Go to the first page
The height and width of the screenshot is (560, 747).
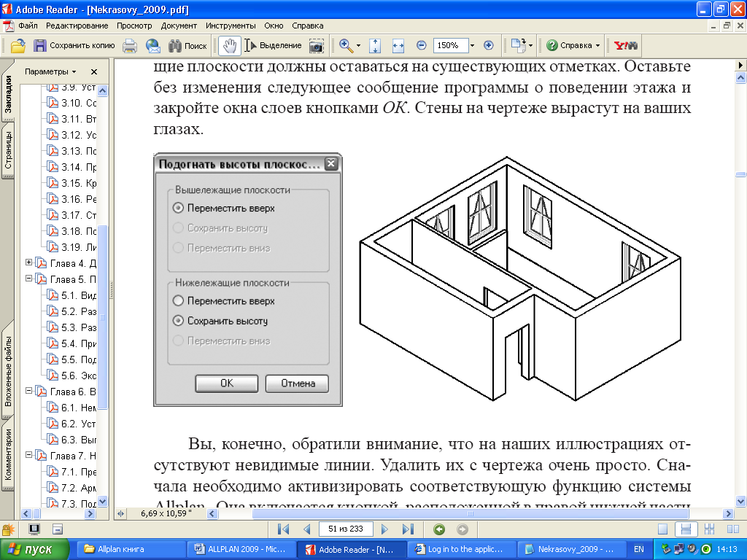(x=284, y=529)
